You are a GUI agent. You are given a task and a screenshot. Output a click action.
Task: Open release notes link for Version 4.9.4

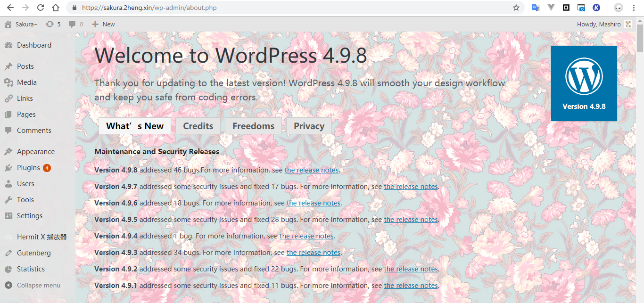coord(306,236)
